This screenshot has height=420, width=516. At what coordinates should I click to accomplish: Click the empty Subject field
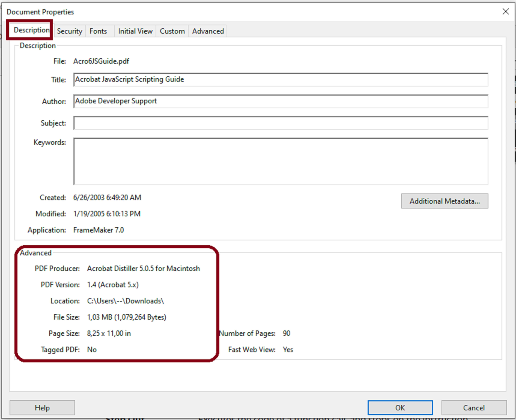281,123
